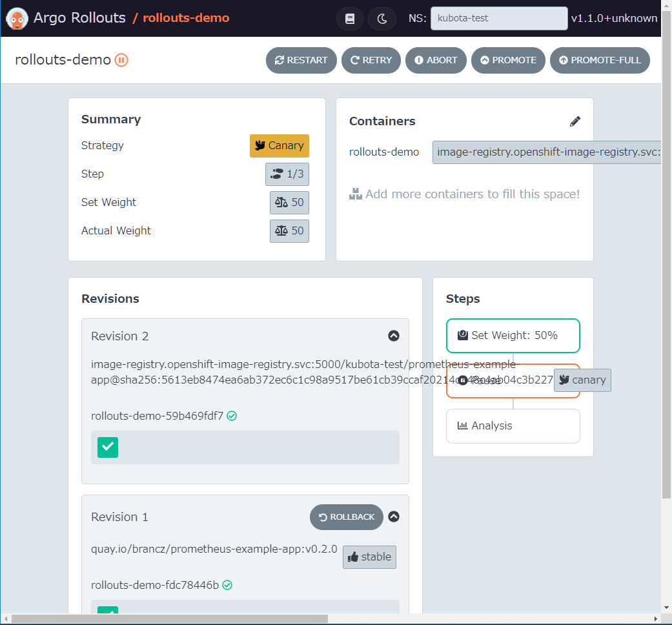The height and width of the screenshot is (625, 672).
Task: Click the Actual Weight 50 badge
Action: pyautogui.click(x=289, y=231)
